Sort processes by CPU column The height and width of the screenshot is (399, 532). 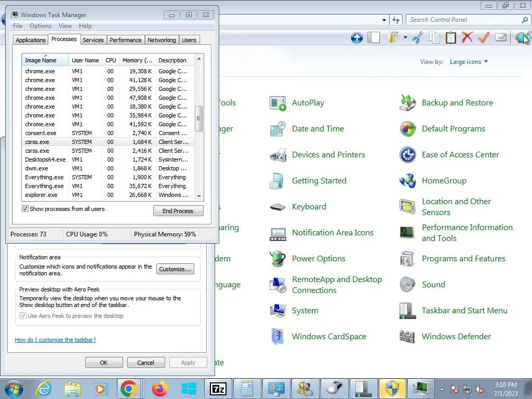click(111, 60)
